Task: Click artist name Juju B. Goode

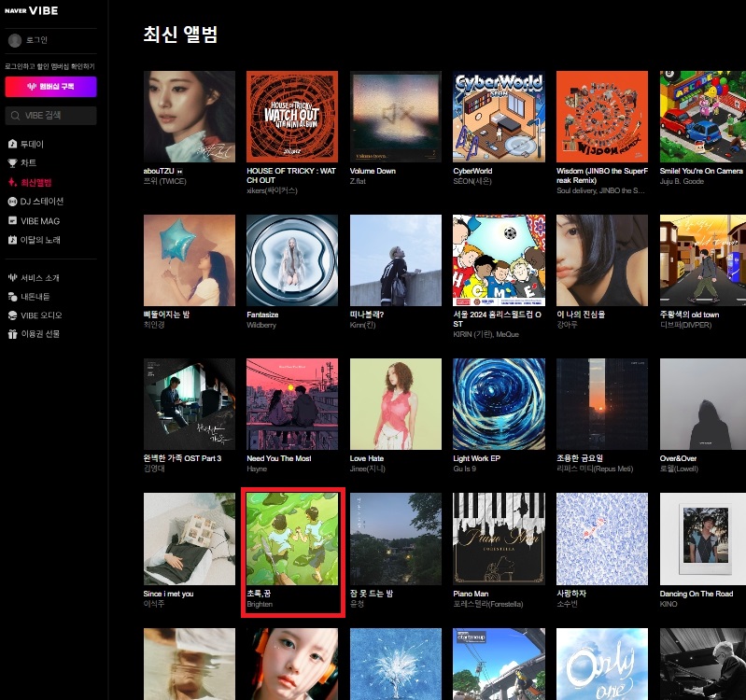Action: [682, 181]
